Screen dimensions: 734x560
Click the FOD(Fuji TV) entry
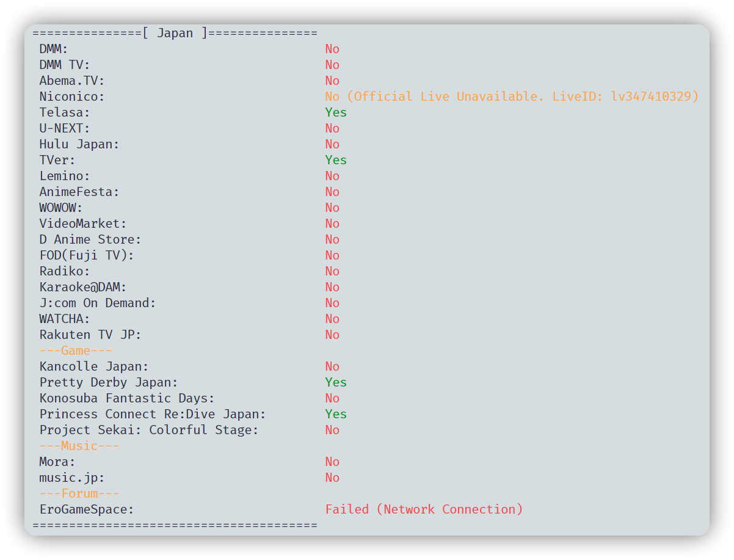pyautogui.click(x=86, y=255)
